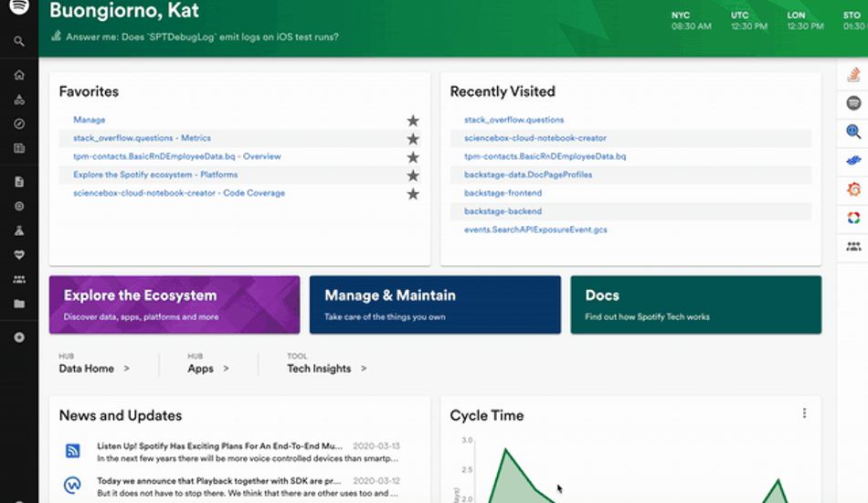Viewport: 868px width, 503px height.
Task: Open Manage & Maintain card
Action: 435,305
